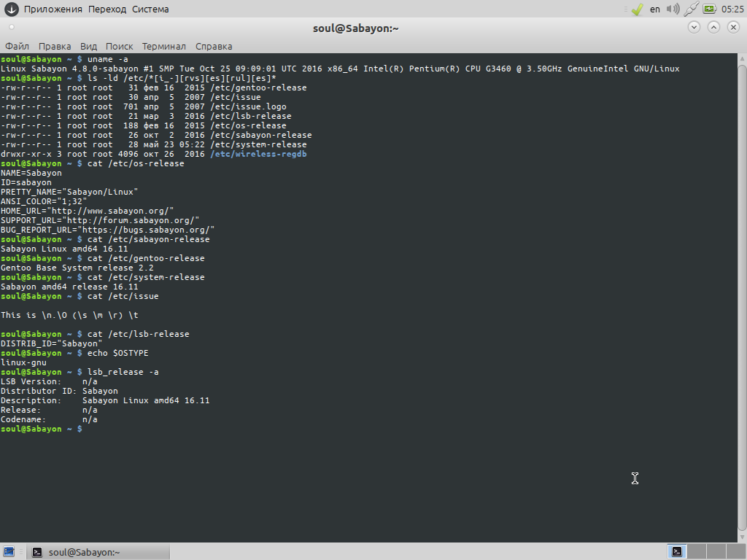Open the Справка menu
This screenshot has height=560, width=747.
click(x=214, y=46)
